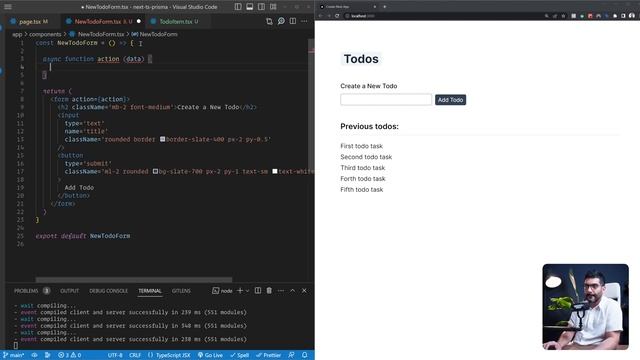Create a new terminal with plus icon

click(x=240, y=291)
